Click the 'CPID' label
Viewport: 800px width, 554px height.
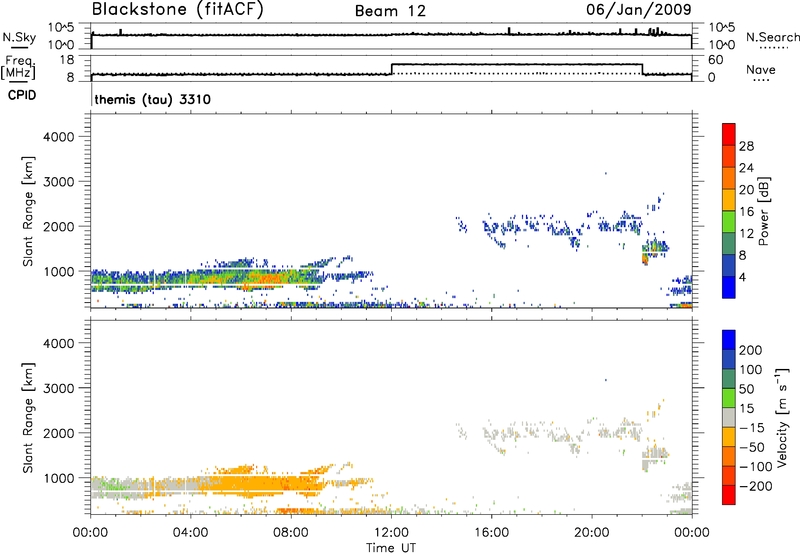pyautogui.click(x=22, y=95)
